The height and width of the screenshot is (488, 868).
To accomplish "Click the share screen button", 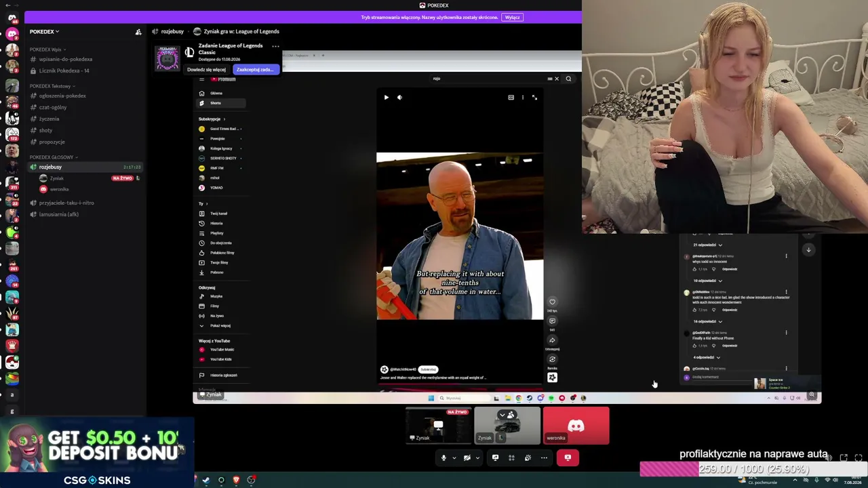I will pyautogui.click(x=495, y=458).
